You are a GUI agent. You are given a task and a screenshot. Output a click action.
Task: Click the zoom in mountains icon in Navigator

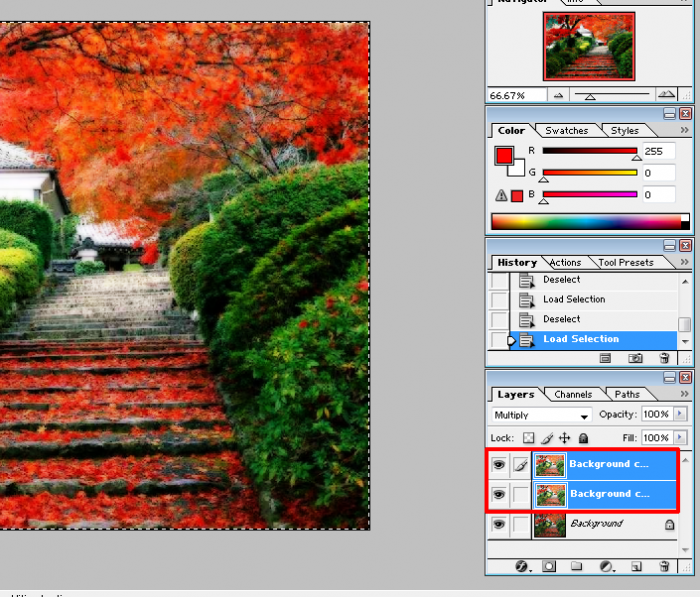(x=667, y=94)
